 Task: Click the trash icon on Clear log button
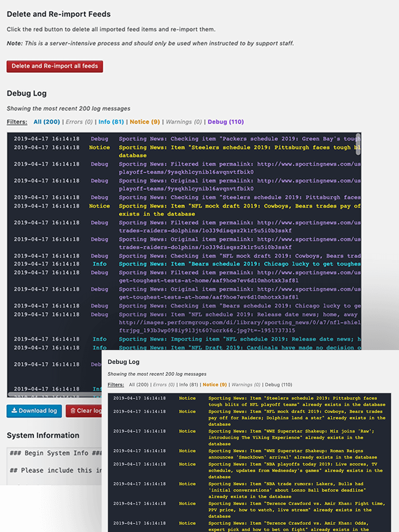click(72, 411)
